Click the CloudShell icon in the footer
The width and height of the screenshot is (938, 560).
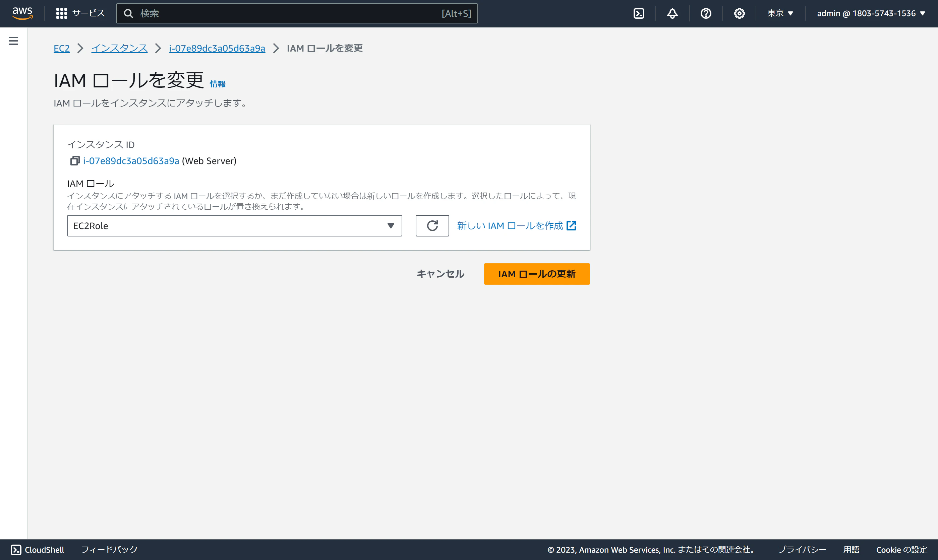click(17, 550)
